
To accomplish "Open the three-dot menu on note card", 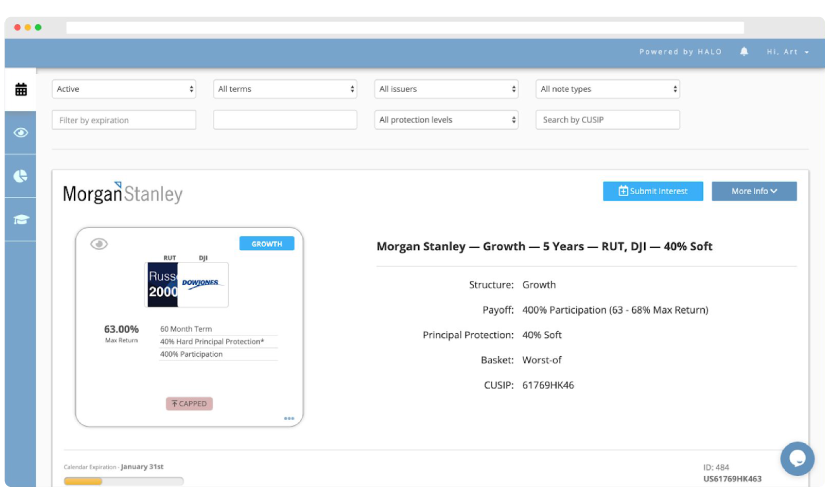I will [289, 418].
